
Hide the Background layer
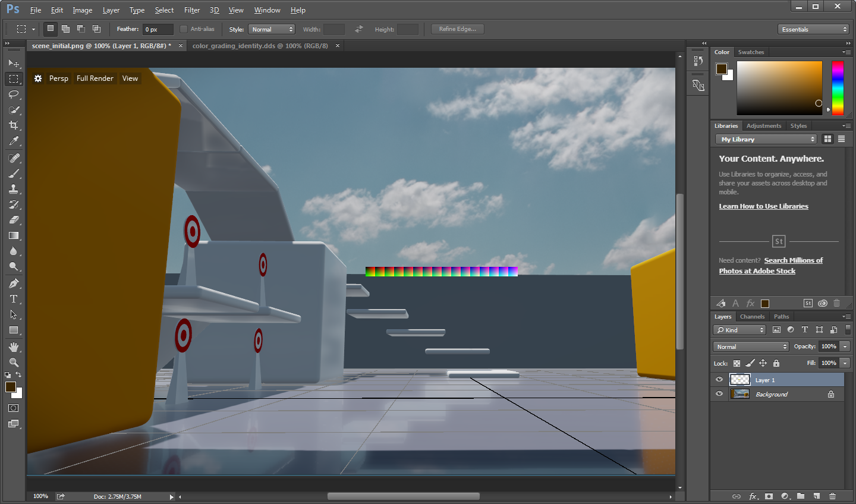pos(719,394)
